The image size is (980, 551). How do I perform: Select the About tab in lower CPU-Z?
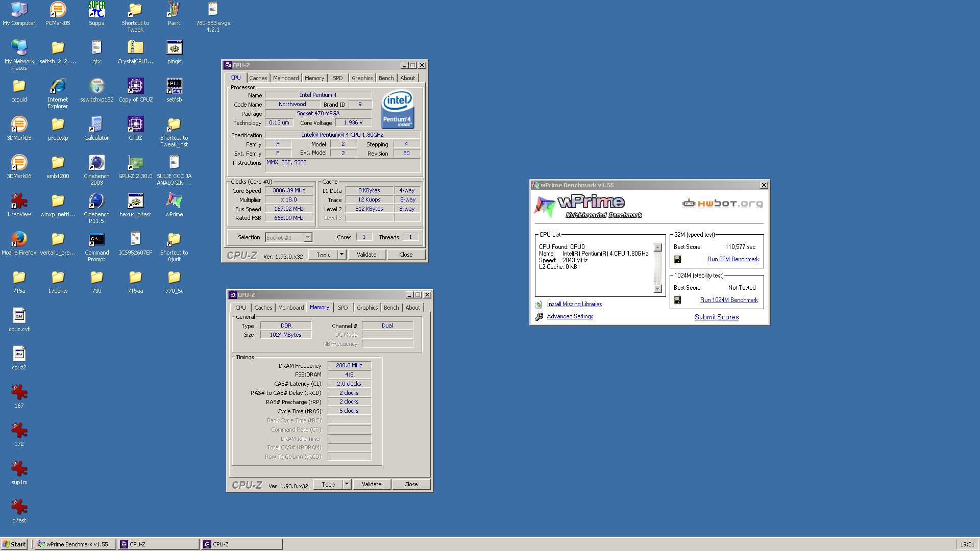413,308
